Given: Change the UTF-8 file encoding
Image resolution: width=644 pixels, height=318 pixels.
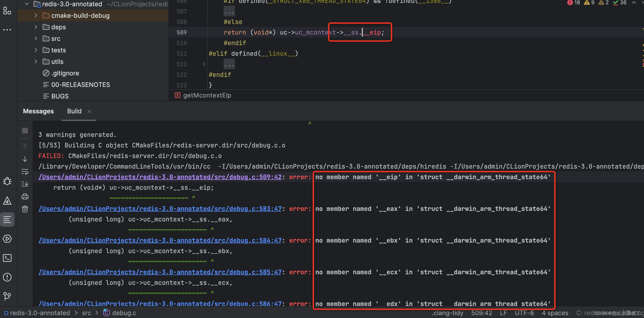Looking at the screenshot, I should click(524, 313).
